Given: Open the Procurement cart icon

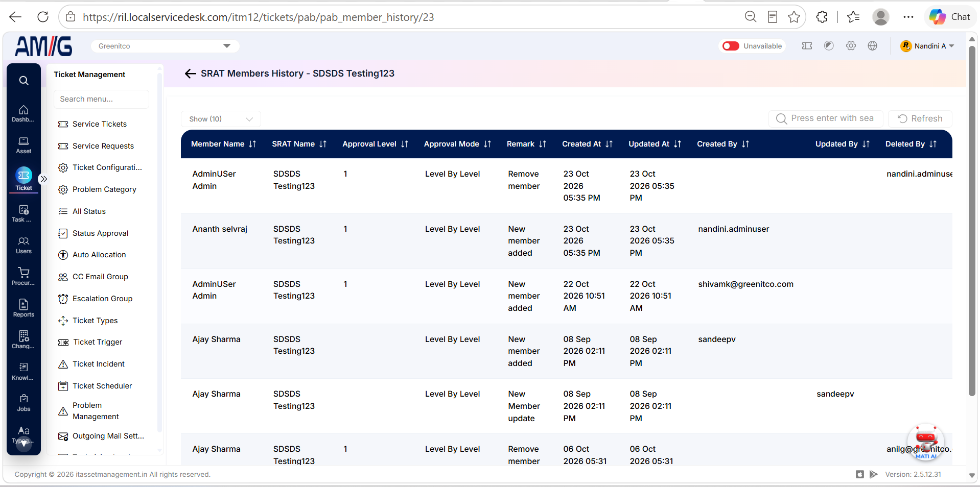Looking at the screenshot, I should click(24, 276).
